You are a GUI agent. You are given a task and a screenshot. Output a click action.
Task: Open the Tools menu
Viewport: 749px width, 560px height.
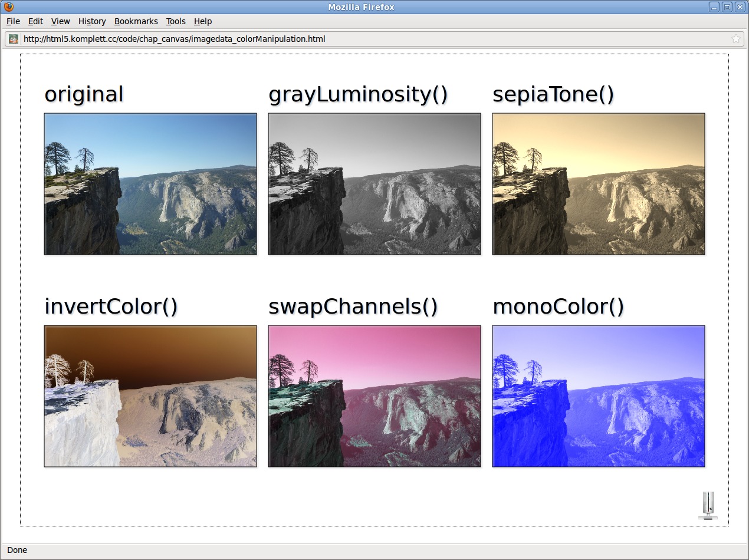(175, 21)
